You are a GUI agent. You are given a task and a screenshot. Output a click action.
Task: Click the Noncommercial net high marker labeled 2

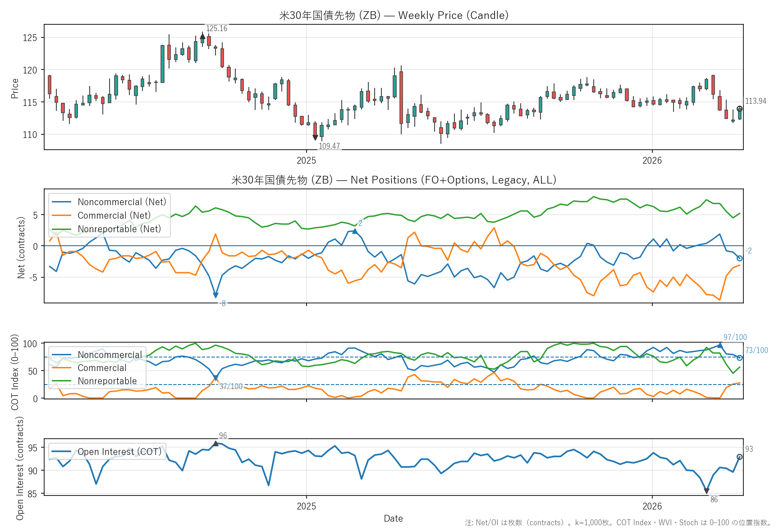point(355,231)
